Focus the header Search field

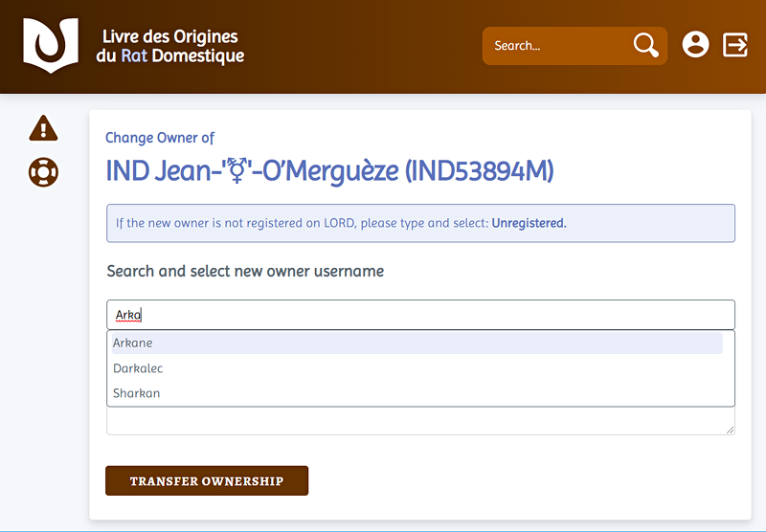(x=555, y=46)
